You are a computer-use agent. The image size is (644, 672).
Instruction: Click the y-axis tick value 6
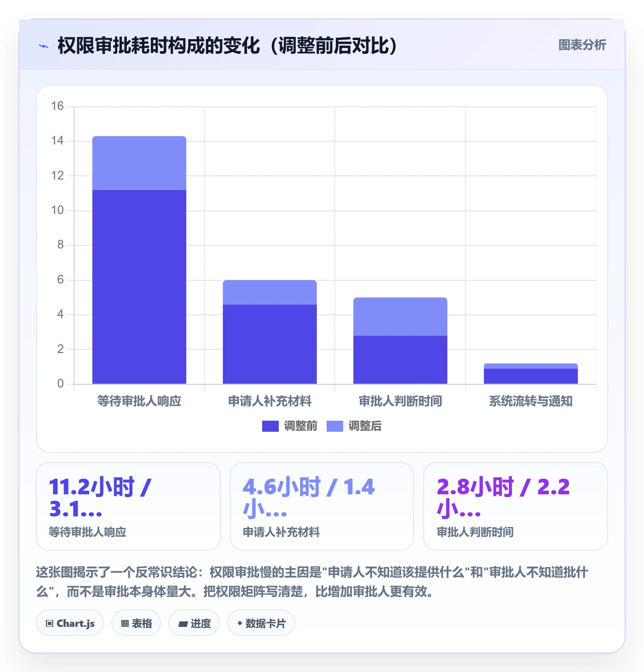click(60, 280)
